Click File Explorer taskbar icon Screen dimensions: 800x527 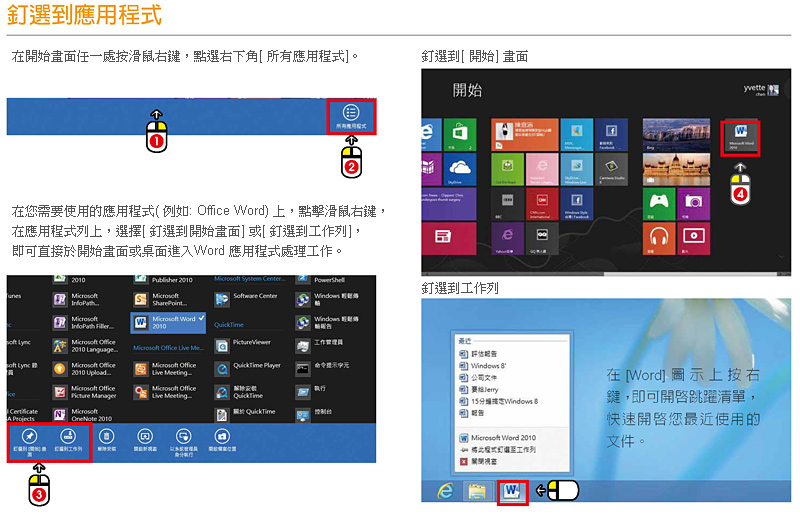coord(477,491)
